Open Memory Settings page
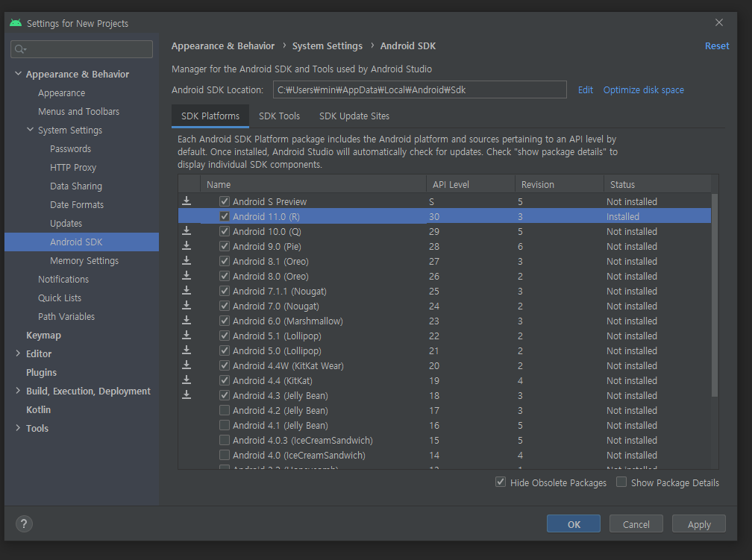Screen dimensions: 752x560 tap(84, 260)
